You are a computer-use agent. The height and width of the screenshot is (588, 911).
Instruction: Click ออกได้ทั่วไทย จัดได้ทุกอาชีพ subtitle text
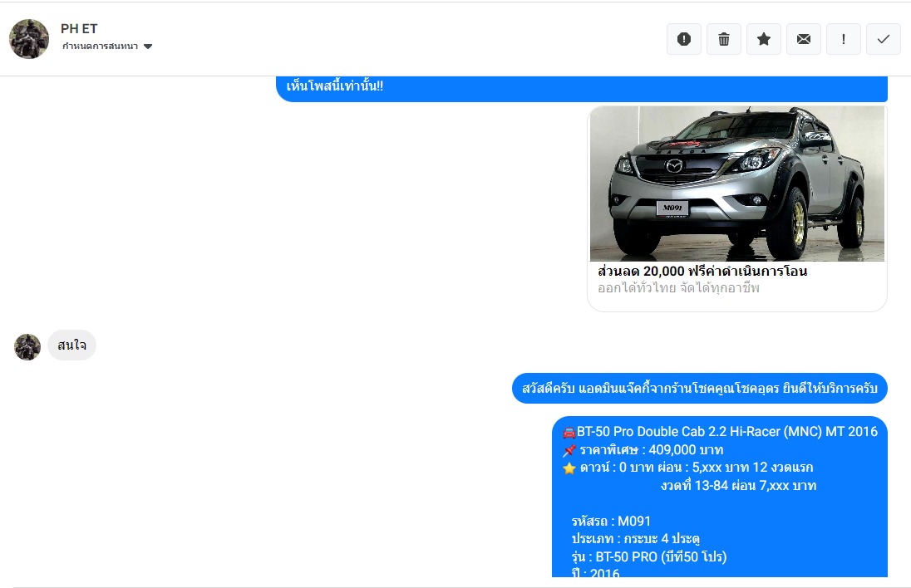click(x=678, y=288)
